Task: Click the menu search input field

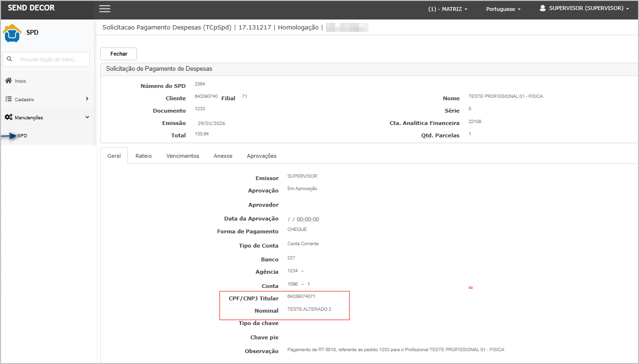Action: click(x=53, y=59)
